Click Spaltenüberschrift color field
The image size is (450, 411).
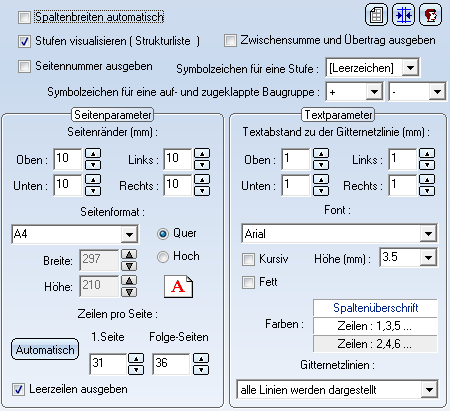375,308
